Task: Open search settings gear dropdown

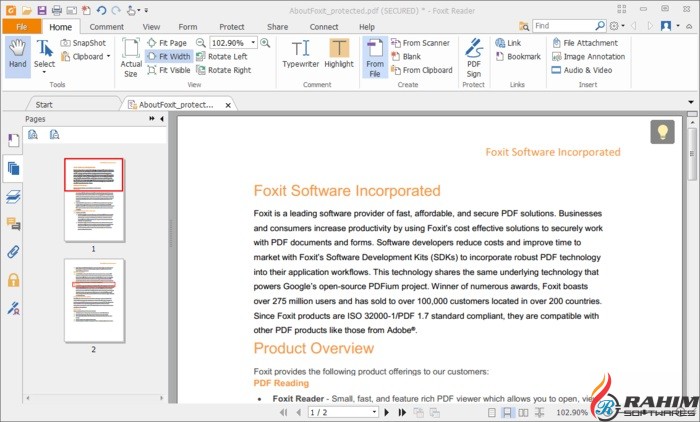Action: coord(617,26)
